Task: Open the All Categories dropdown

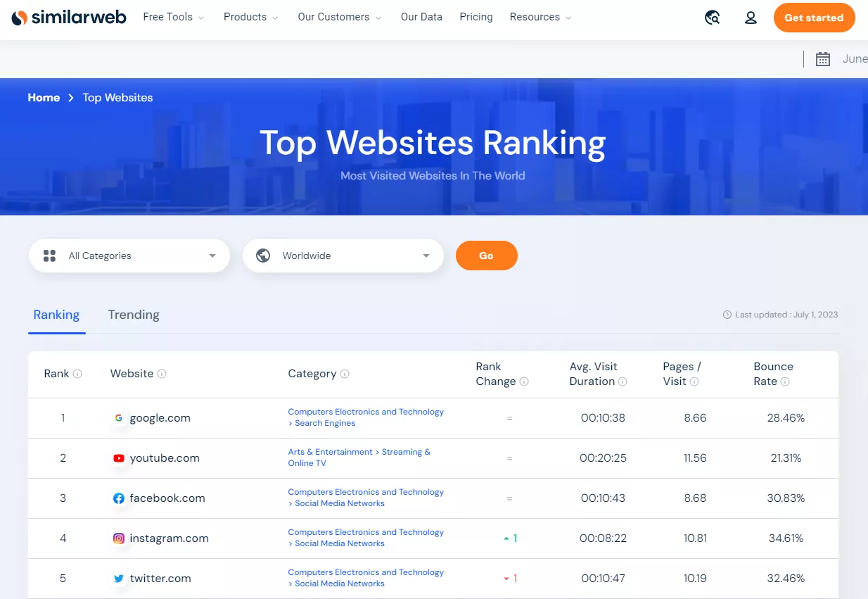Action: [129, 256]
